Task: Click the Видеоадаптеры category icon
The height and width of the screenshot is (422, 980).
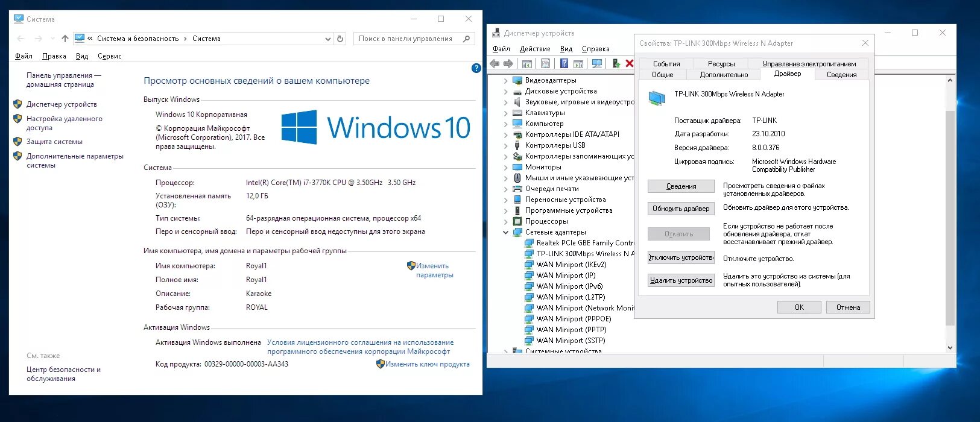Action: point(517,80)
